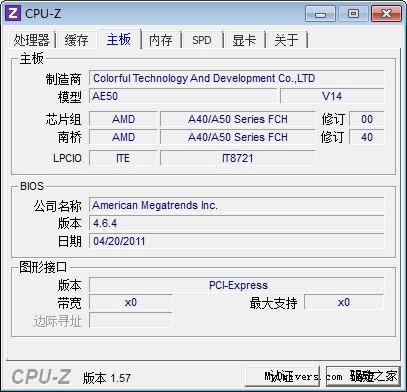This screenshot has height=392, width=407.
Task: Click the CPU-Z purple Z title icon
Action: (x=13, y=13)
